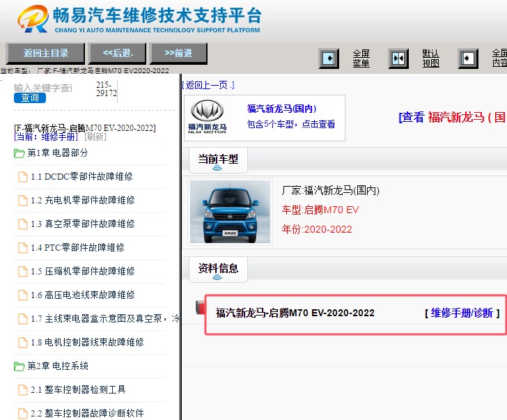Click the full-screen content layout icon
This screenshot has width=507, height=420.
(468, 59)
